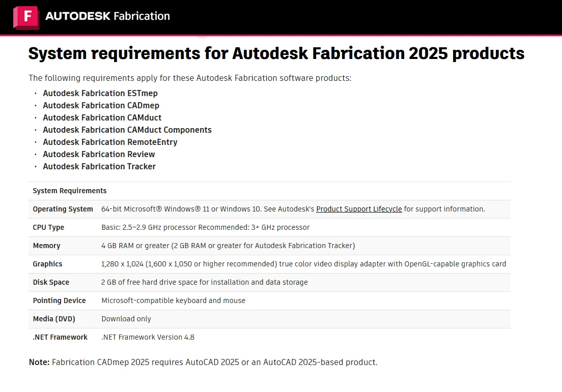Click the Pointing Device row label
The width and height of the screenshot is (562, 392).
[x=59, y=300]
